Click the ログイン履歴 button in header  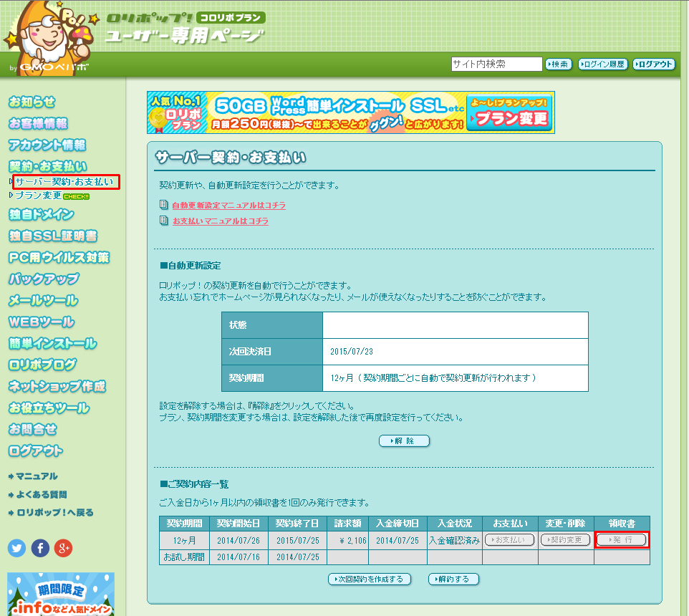602,64
